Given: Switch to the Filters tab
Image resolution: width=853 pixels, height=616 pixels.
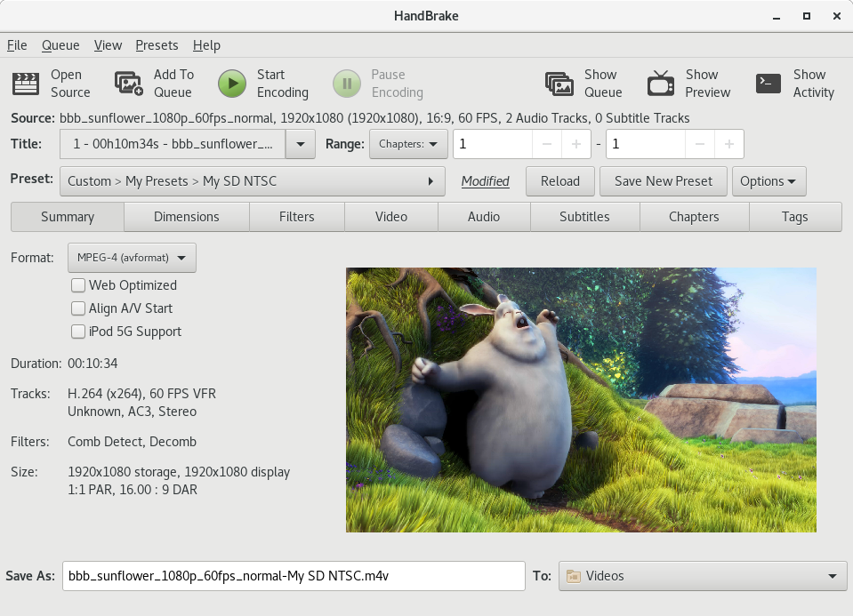Looking at the screenshot, I should (297, 217).
